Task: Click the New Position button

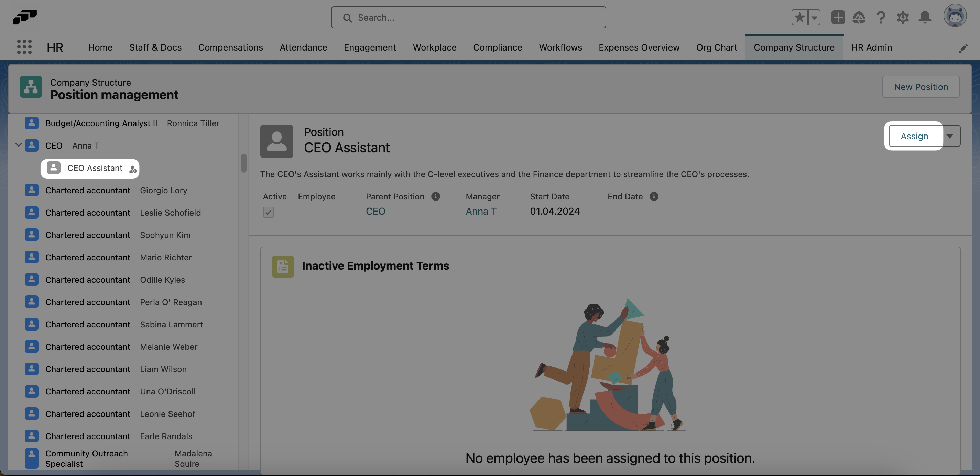Action: point(921,87)
